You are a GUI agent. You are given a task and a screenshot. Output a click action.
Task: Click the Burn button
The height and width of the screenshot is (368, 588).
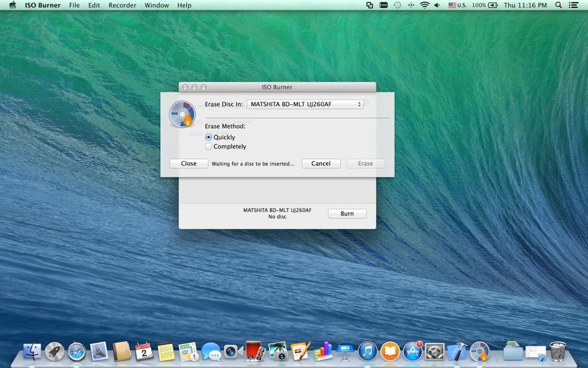point(347,214)
